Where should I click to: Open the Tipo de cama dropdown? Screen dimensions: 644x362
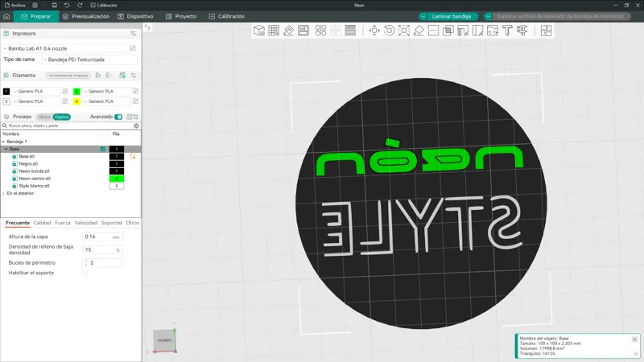[x=89, y=60]
